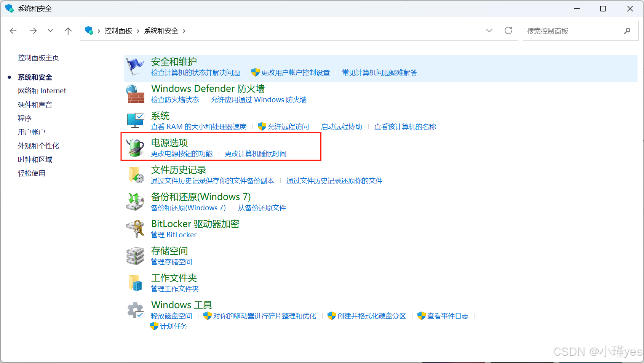Screen dimensions: 644x363
Task: Open 查看 RAM 的大小和处理器速度
Action: (199, 127)
